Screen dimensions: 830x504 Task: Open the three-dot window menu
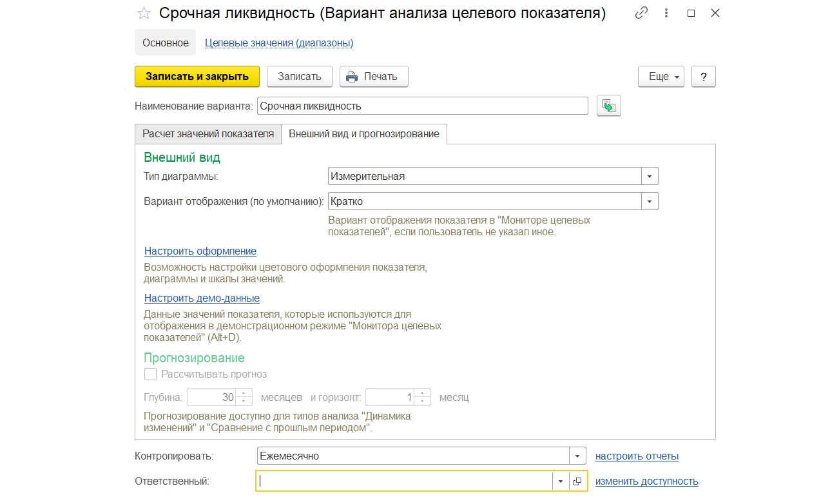[x=666, y=13]
